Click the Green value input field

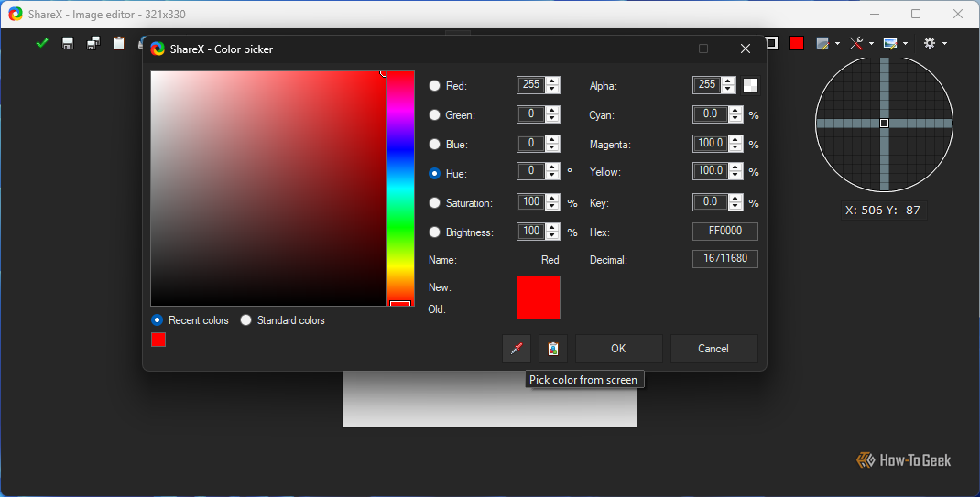(531, 114)
